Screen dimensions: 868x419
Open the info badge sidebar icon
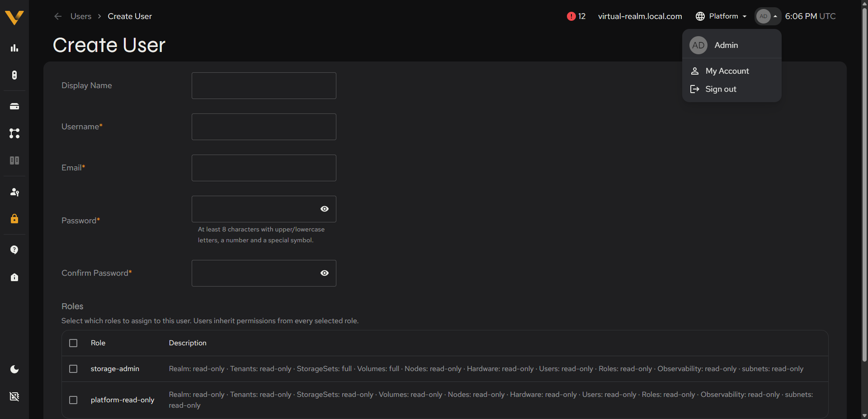(14, 277)
